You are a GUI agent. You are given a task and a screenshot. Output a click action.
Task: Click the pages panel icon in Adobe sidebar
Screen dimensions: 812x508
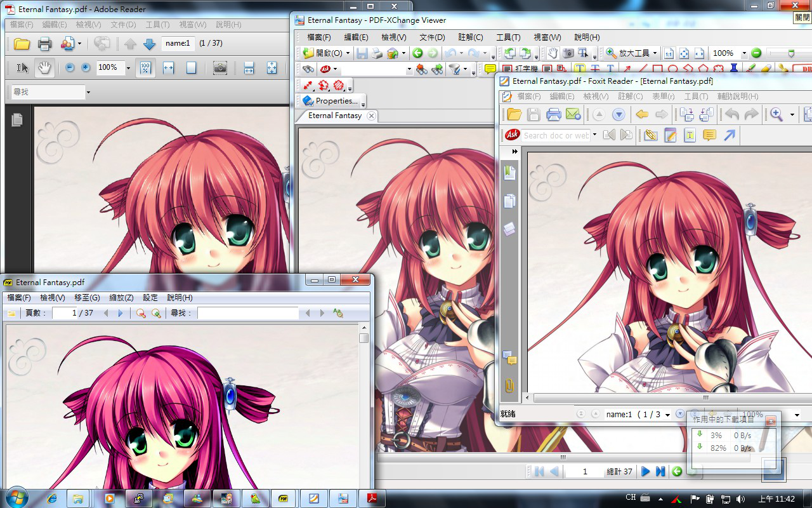(17, 119)
